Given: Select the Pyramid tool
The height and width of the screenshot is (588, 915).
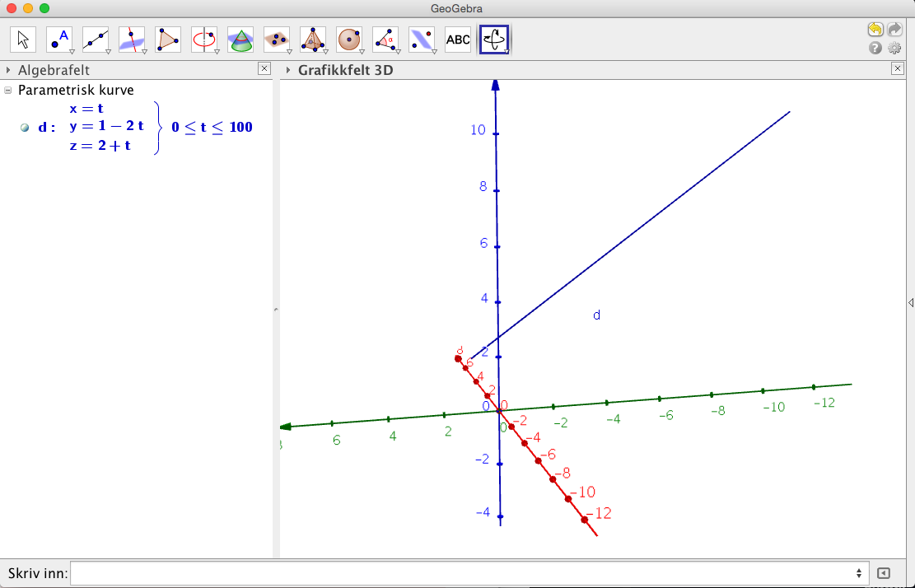Looking at the screenshot, I should [x=312, y=39].
